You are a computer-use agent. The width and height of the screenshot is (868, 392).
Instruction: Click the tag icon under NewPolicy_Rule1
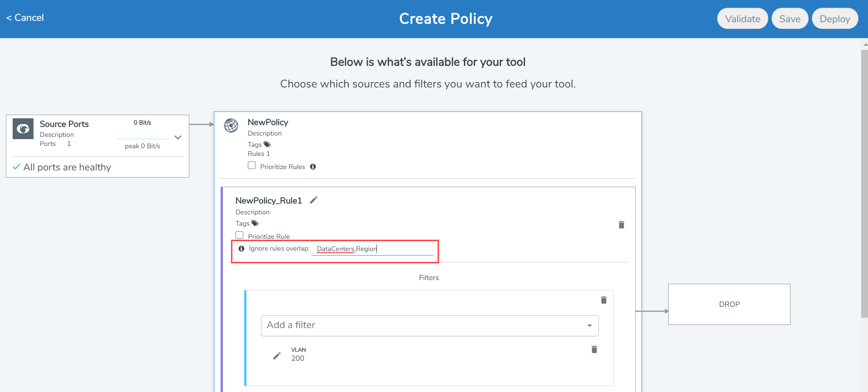pos(255,223)
